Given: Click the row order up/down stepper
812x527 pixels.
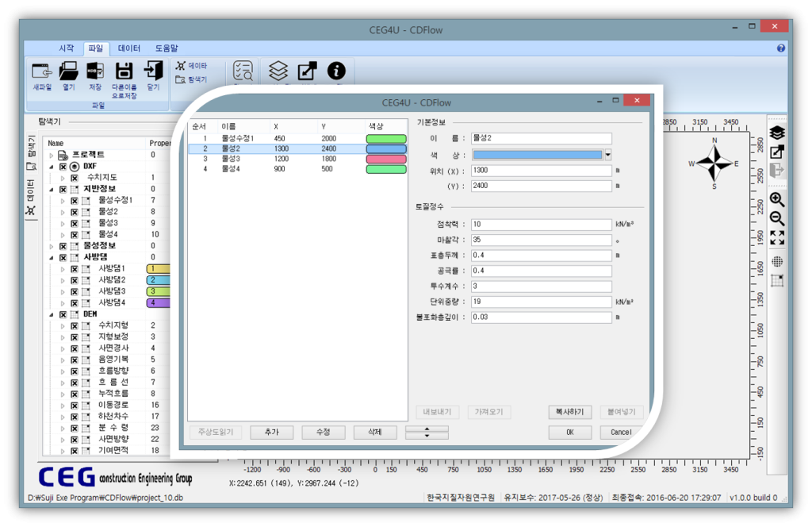Looking at the screenshot, I should (427, 433).
